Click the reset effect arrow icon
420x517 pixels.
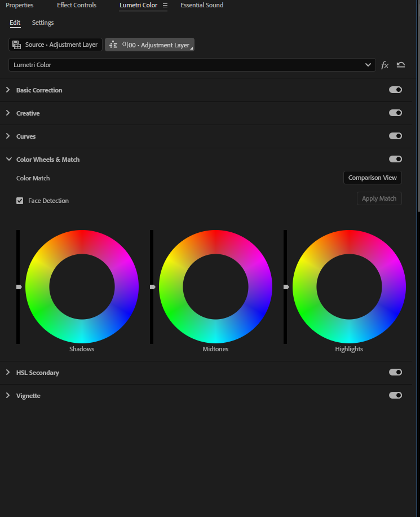coord(400,65)
